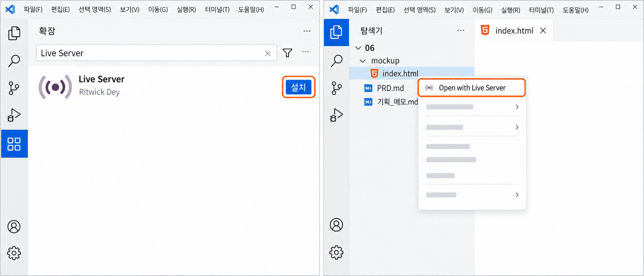Focus the extensions search field
Image resolution: width=644 pixels, height=276 pixels.
click(x=156, y=53)
